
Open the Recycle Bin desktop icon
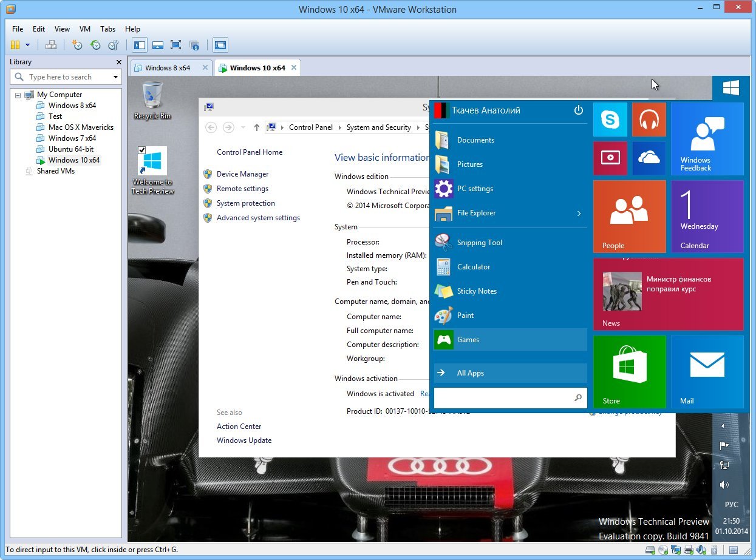(152, 101)
